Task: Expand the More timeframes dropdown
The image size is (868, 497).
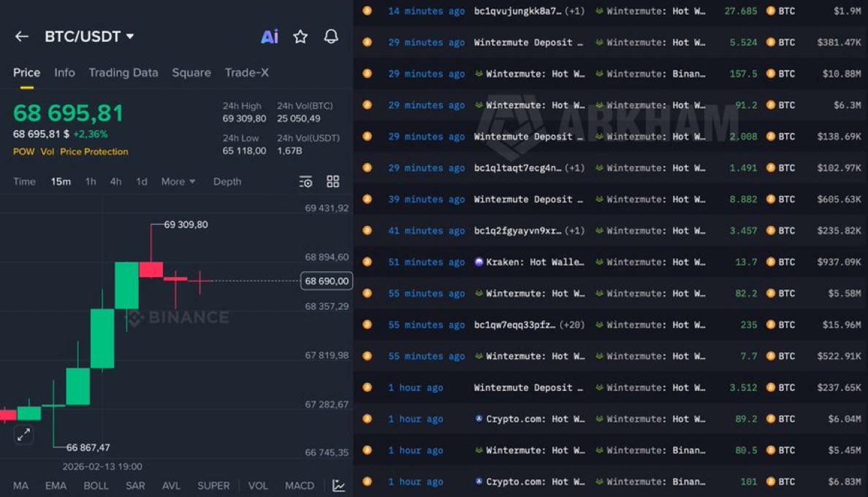Action: [x=178, y=181]
